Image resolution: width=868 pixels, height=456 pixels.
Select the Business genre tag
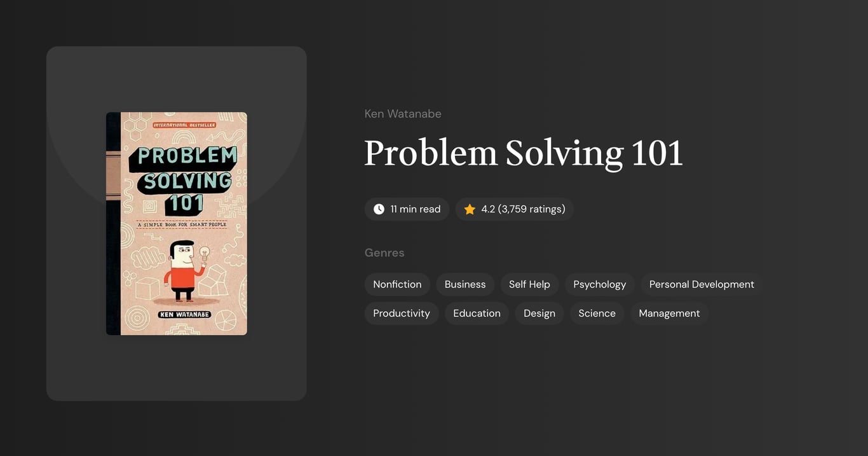coord(465,284)
